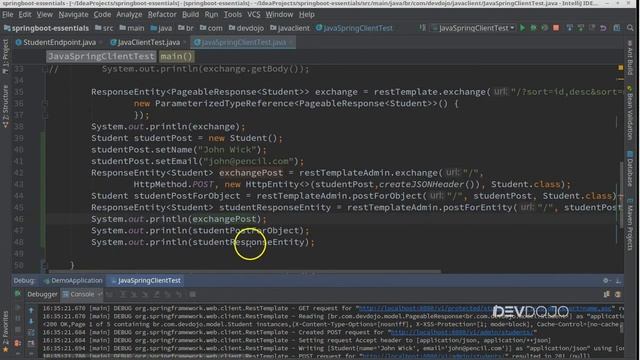Open the Database tool window
The width and height of the screenshot is (640, 360).
point(630,169)
